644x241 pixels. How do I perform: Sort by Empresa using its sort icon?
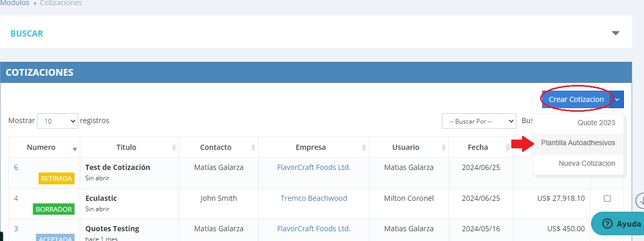click(x=364, y=148)
